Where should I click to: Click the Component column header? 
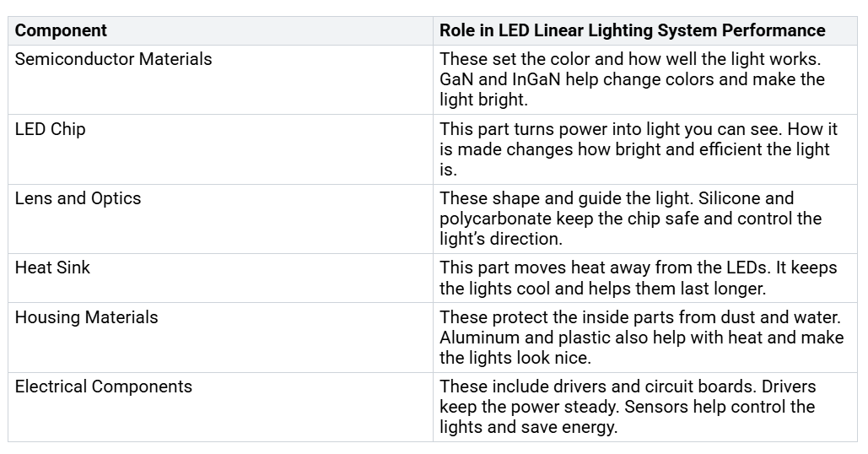click(x=61, y=31)
